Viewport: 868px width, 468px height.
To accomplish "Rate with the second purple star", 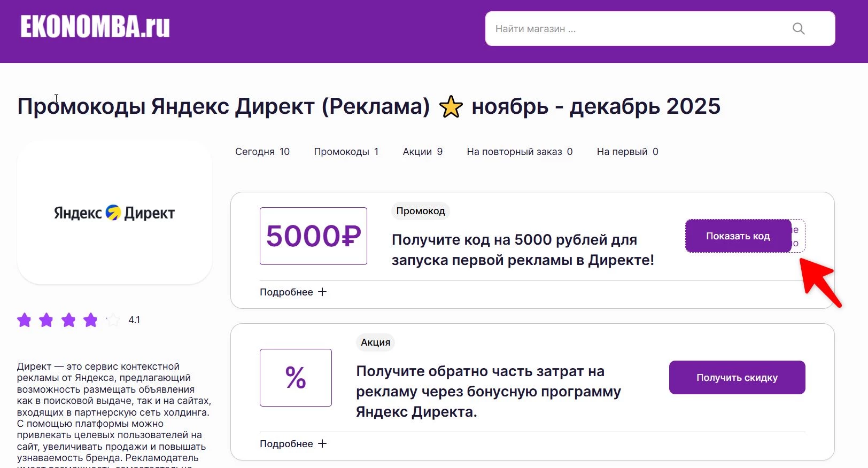I will [x=46, y=320].
